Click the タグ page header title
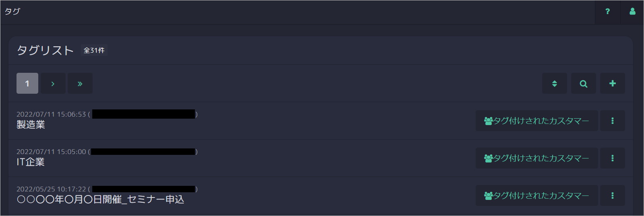Screen dimensions: 644x216 (12, 11)
